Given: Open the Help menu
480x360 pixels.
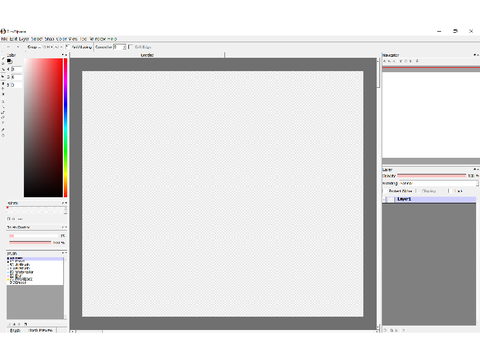Looking at the screenshot, I should tap(112, 39).
